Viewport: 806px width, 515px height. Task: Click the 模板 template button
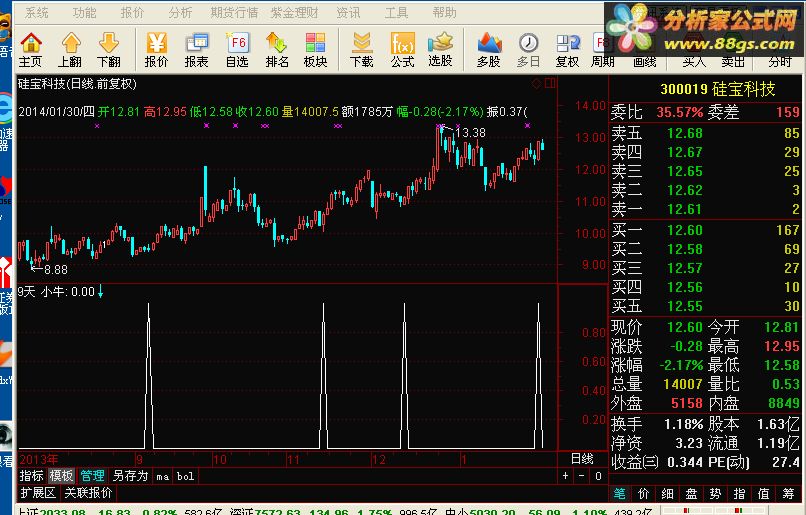(62, 476)
